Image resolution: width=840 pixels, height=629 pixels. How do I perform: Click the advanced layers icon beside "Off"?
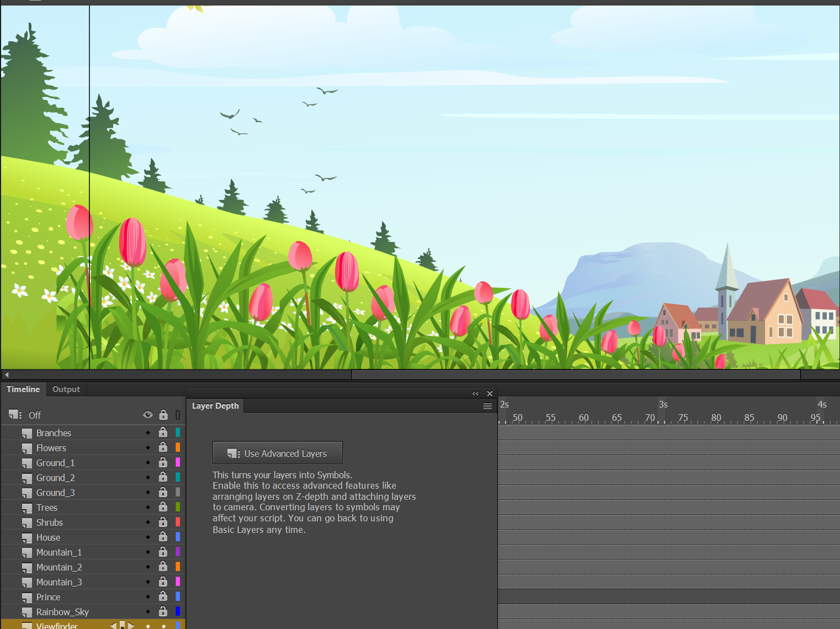14,414
